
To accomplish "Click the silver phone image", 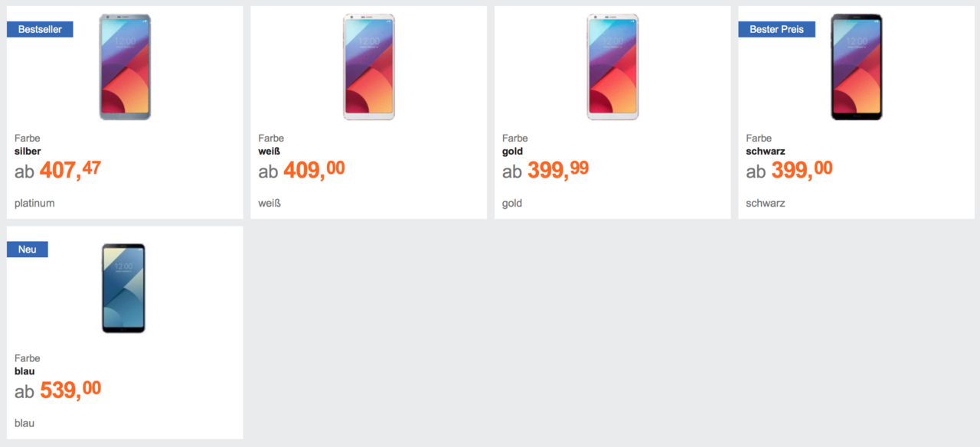I will coord(125,67).
